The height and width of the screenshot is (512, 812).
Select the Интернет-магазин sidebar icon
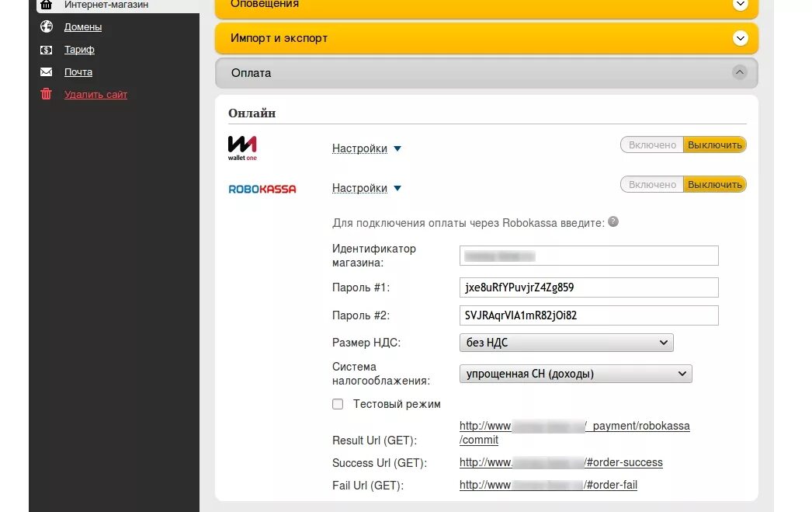46,4
